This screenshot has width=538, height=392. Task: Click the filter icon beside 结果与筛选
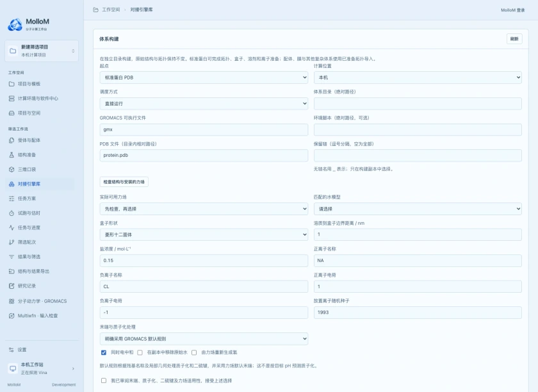[12, 257]
